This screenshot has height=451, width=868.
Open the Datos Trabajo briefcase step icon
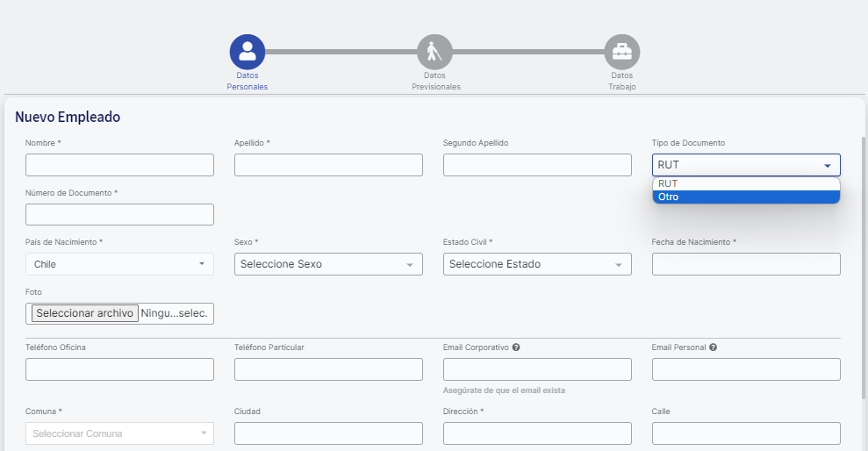pos(621,52)
